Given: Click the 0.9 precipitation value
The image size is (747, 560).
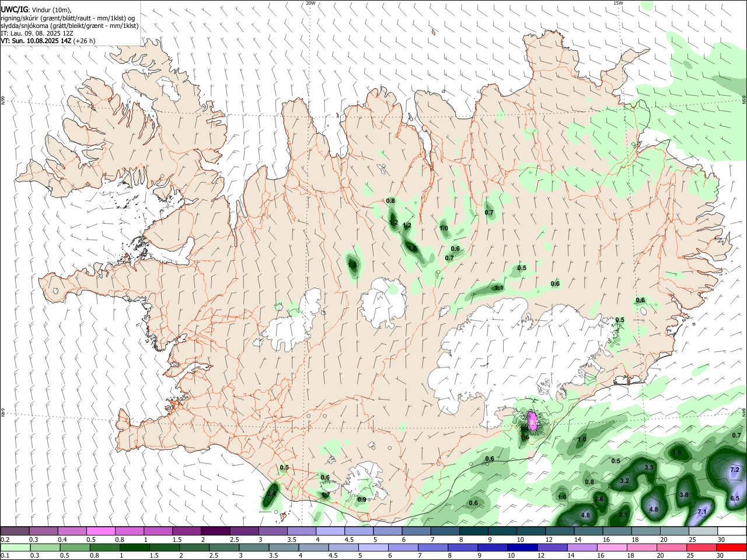Looking at the screenshot, I should 362,499.
